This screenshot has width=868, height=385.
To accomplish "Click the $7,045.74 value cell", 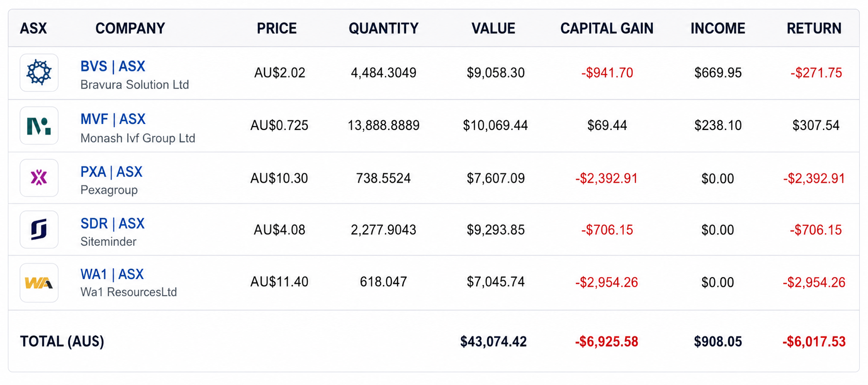I will (x=496, y=282).
